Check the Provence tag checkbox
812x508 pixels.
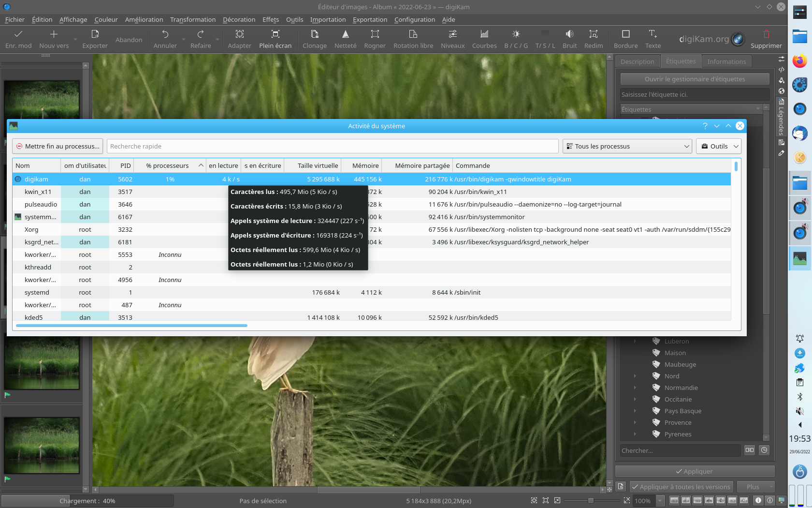point(645,422)
